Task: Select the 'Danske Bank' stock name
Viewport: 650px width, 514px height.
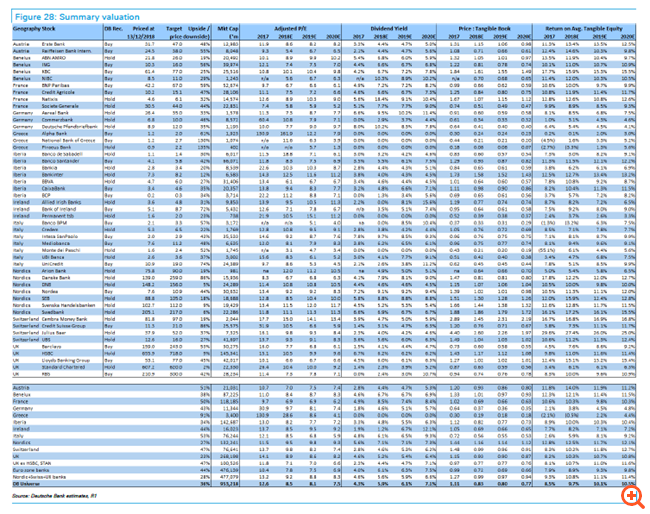Action: click(x=56, y=278)
